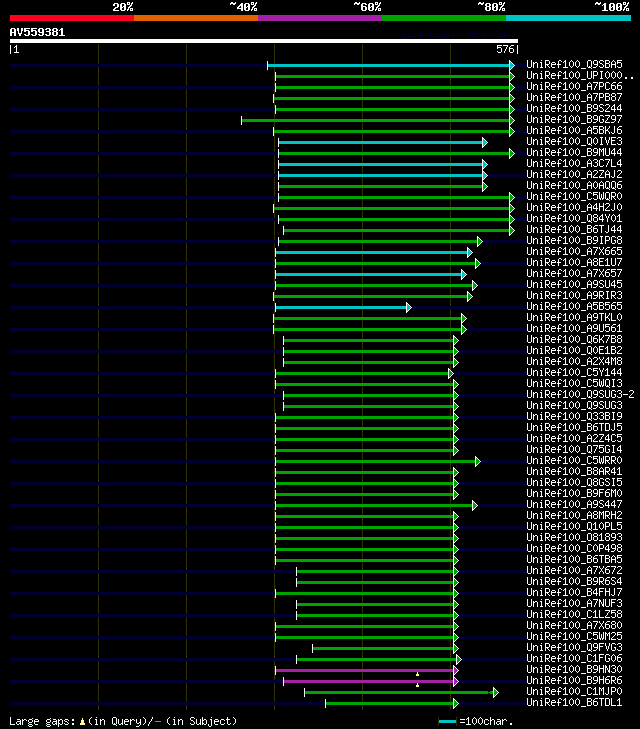The height and width of the screenshot is (729, 640).
Task: Select the UniRef100_B6TJ44 label
Action: tap(574, 230)
